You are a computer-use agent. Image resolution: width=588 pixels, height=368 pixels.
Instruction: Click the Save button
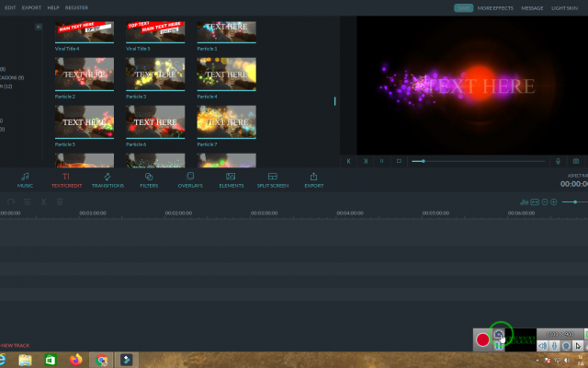point(463,8)
